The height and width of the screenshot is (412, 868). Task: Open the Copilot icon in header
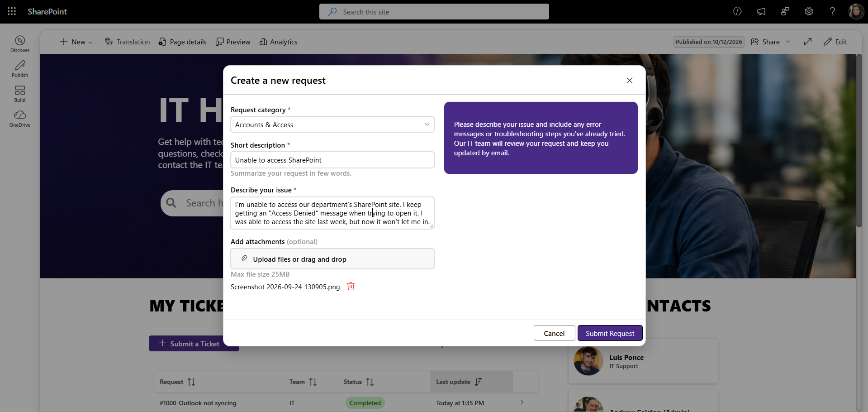coord(737,12)
